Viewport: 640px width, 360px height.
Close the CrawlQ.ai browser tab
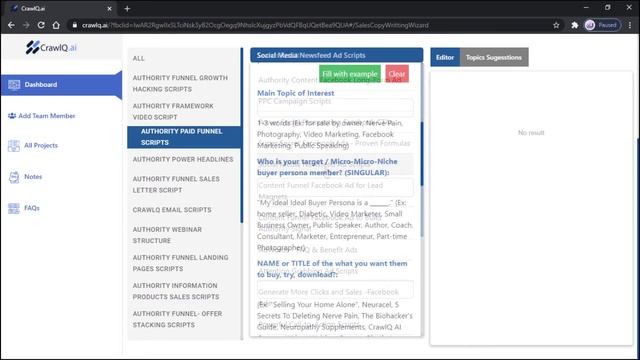click(x=109, y=8)
